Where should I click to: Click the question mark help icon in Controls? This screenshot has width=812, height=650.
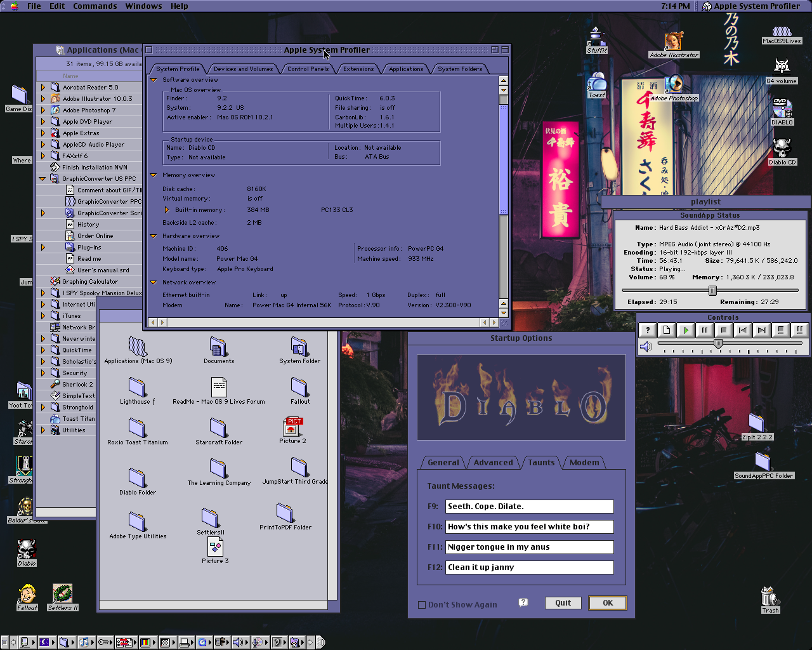[x=647, y=330]
